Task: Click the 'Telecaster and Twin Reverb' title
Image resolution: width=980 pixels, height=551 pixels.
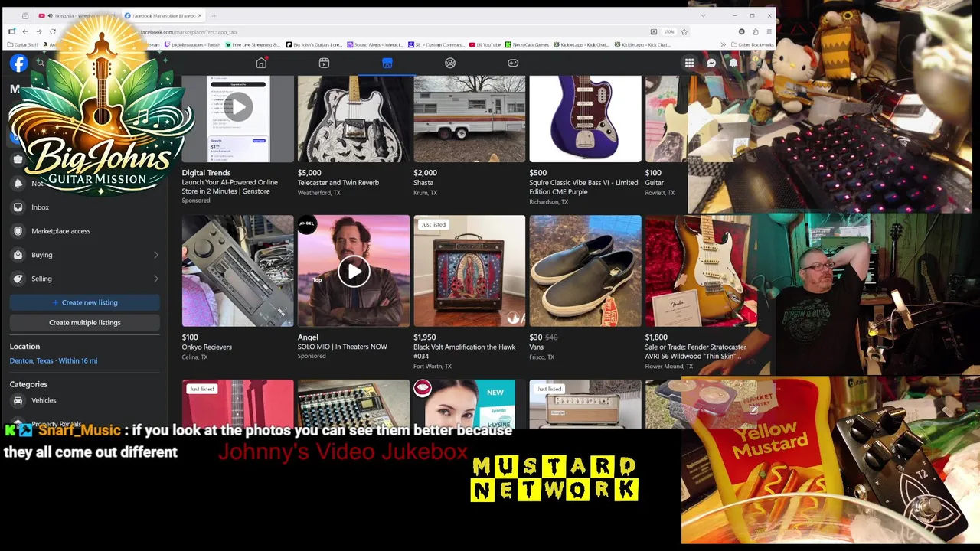Action: (338, 183)
